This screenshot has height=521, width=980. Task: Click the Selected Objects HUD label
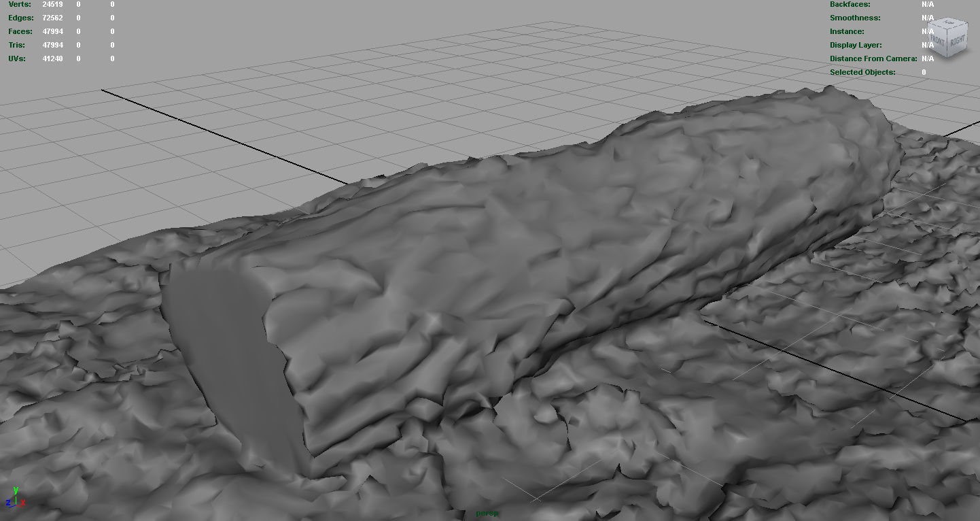862,72
